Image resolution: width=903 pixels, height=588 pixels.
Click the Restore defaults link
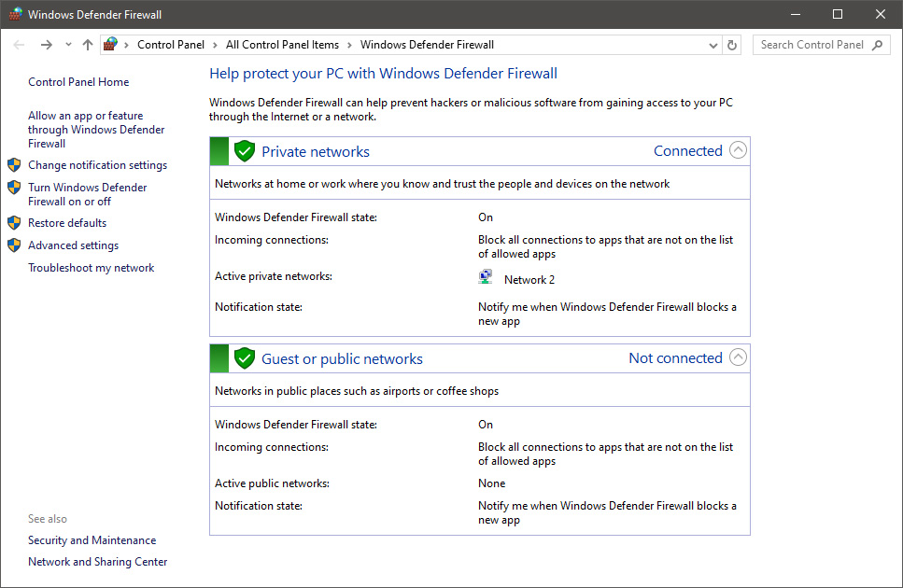(67, 223)
